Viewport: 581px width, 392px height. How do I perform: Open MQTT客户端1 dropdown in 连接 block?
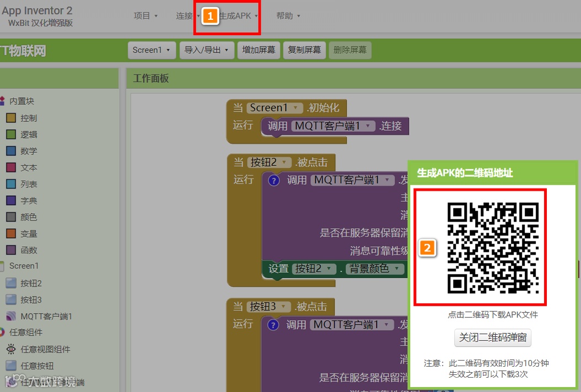coord(333,126)
